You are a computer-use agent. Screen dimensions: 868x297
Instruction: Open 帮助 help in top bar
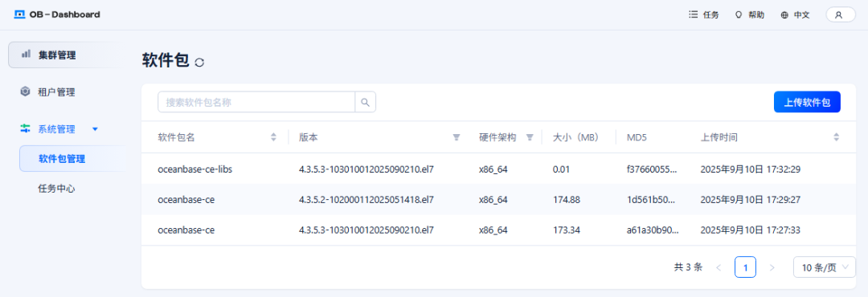point(750,15)
